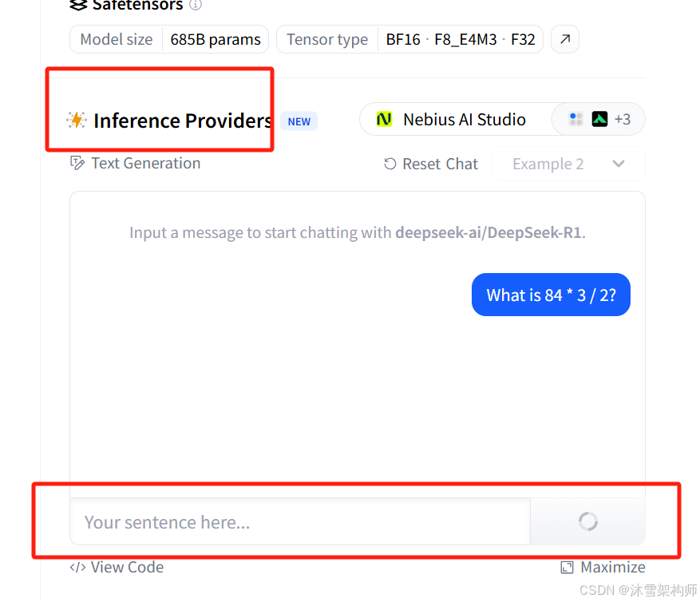Image resolution: width=700 pixels, height=602 pixels.
Task: Select the black-and-green provider icon
Action: coord(599,119)
